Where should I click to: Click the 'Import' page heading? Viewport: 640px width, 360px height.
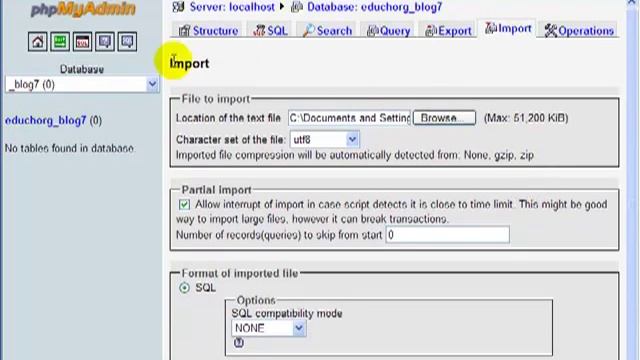190,63
